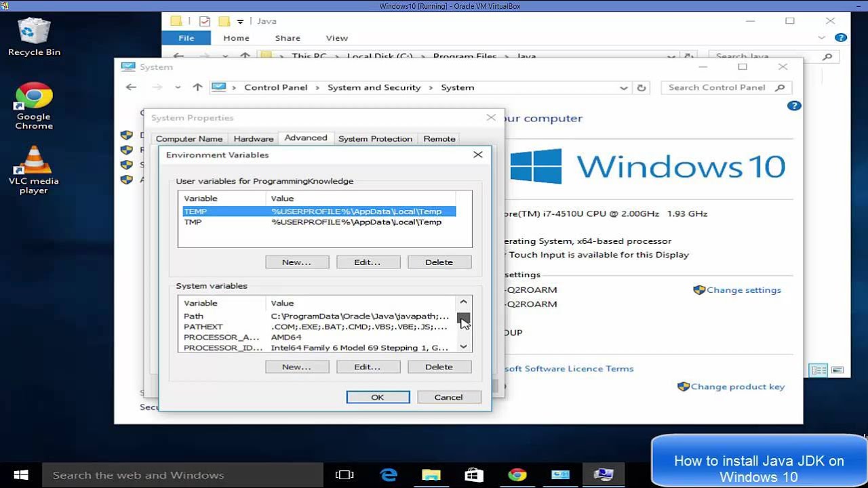Expand chevron after System and Security breadcrumb
The image size is (868, 488).
tap(431, 87)
